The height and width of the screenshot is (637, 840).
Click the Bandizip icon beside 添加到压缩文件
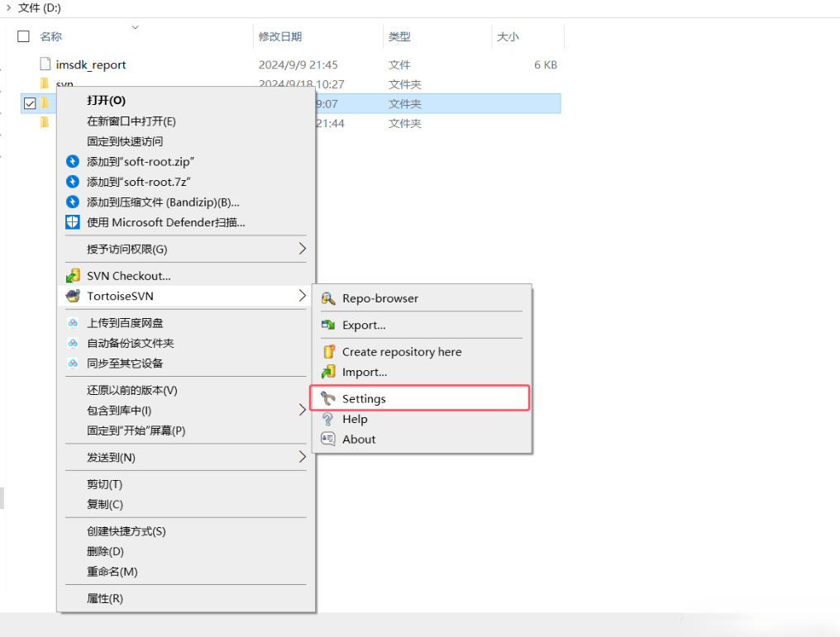click(72, 202)
